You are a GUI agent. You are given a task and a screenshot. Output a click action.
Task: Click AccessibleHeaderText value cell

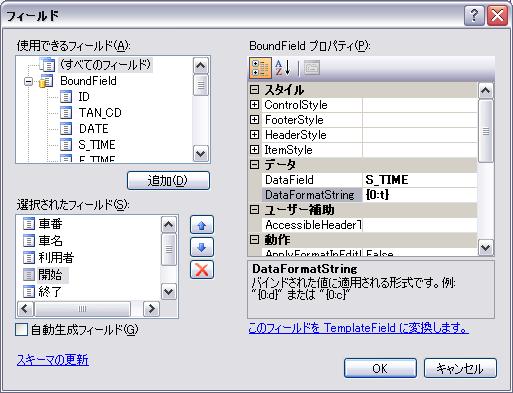[420, 225]
